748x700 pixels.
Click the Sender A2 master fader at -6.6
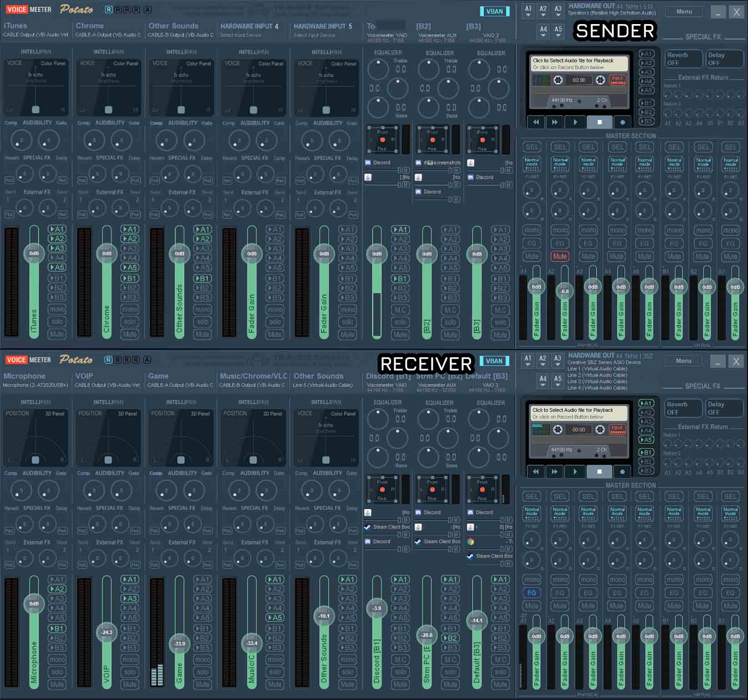point(565,291)
